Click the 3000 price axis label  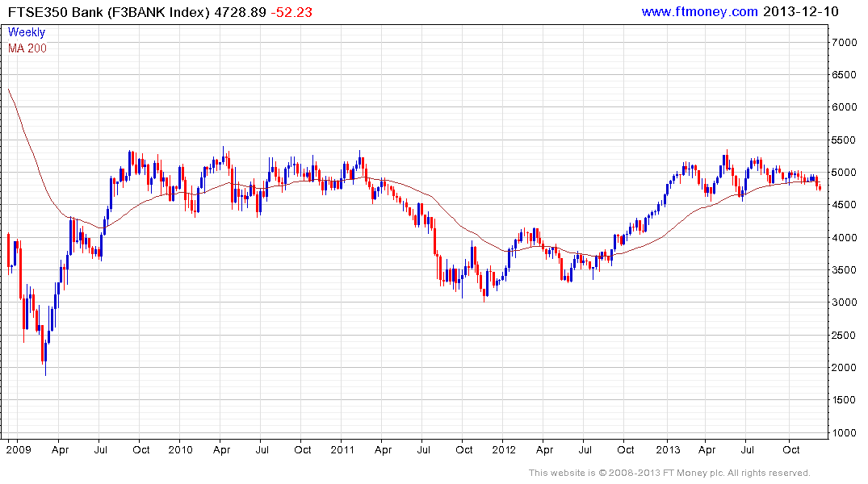(x=845, y=302)
